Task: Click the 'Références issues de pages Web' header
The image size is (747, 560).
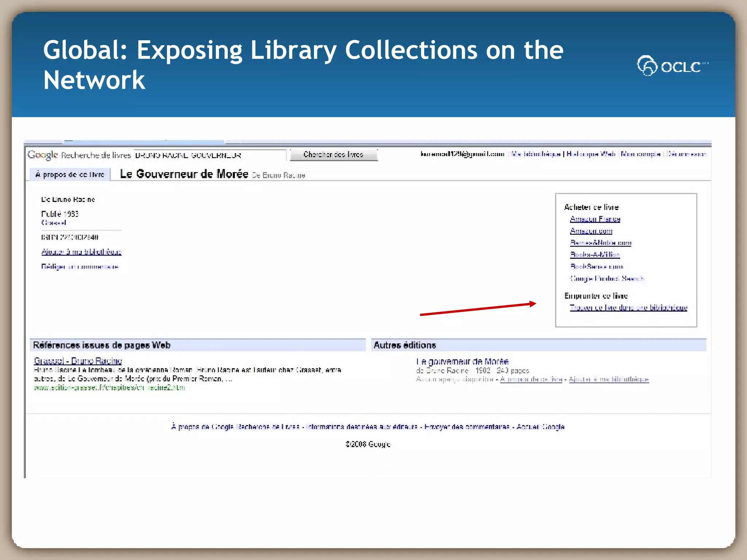Action: coord(101,345)
